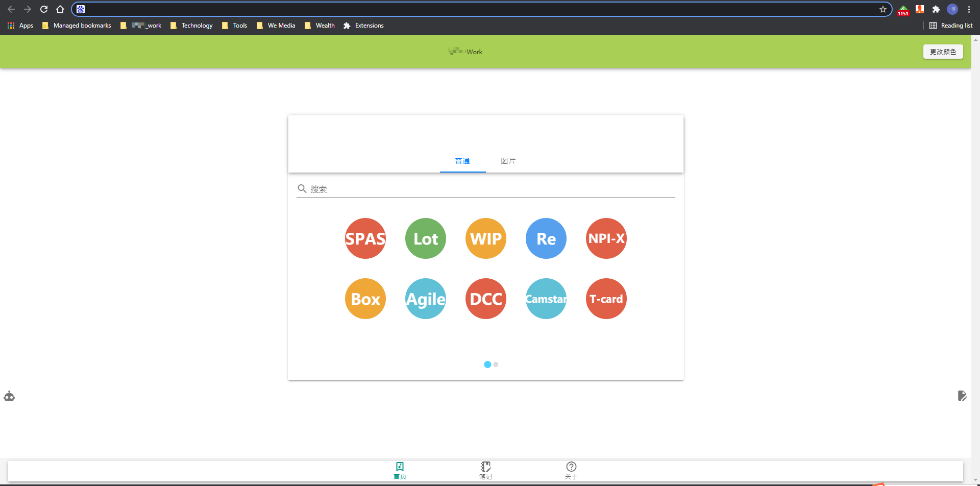Viewport: 980px width, 486px height.
Task: Click the orange bookmark extension icon
Action: pyautogui.click(x=920, y=9)
